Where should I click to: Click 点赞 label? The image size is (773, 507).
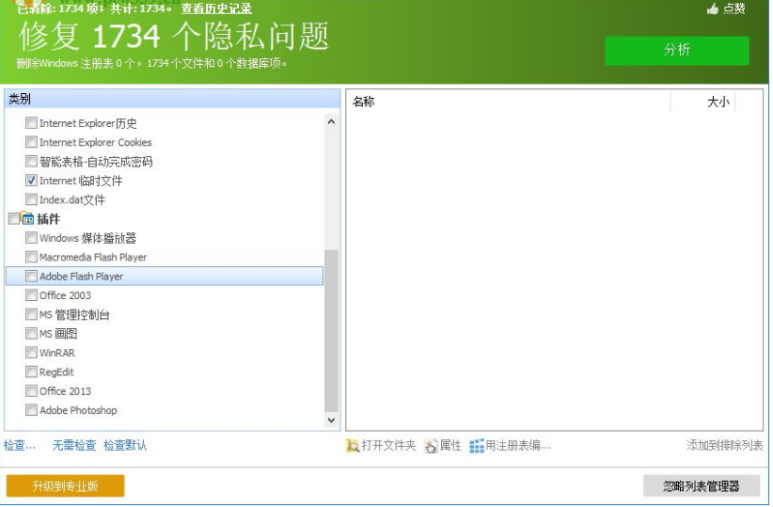click(x=734, y=8)
